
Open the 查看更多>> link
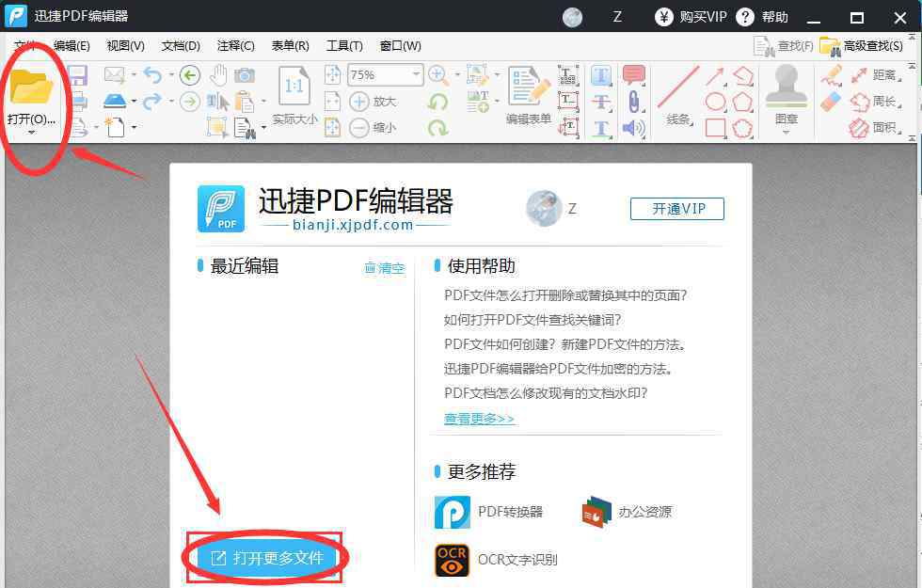[479, 419]
